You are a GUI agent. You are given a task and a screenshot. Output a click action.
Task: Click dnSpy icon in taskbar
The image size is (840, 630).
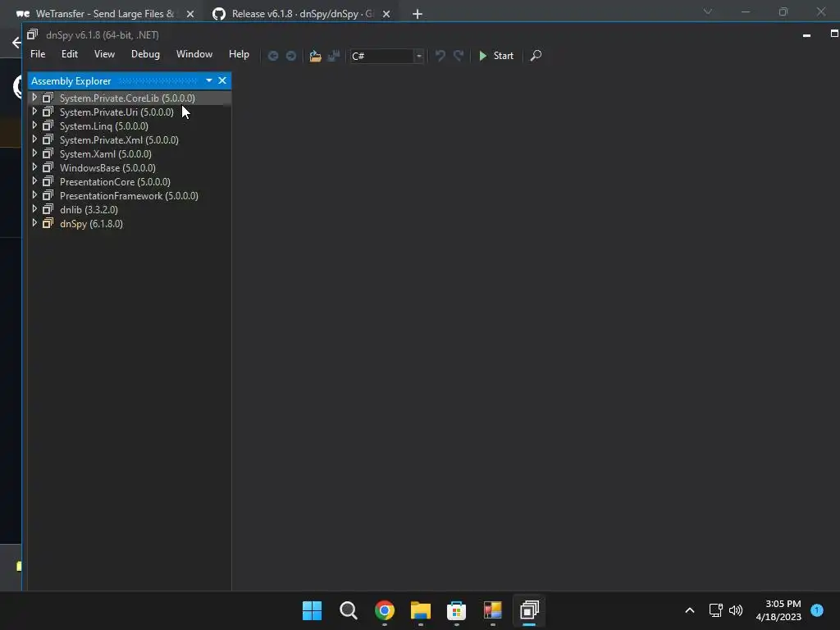529,610
